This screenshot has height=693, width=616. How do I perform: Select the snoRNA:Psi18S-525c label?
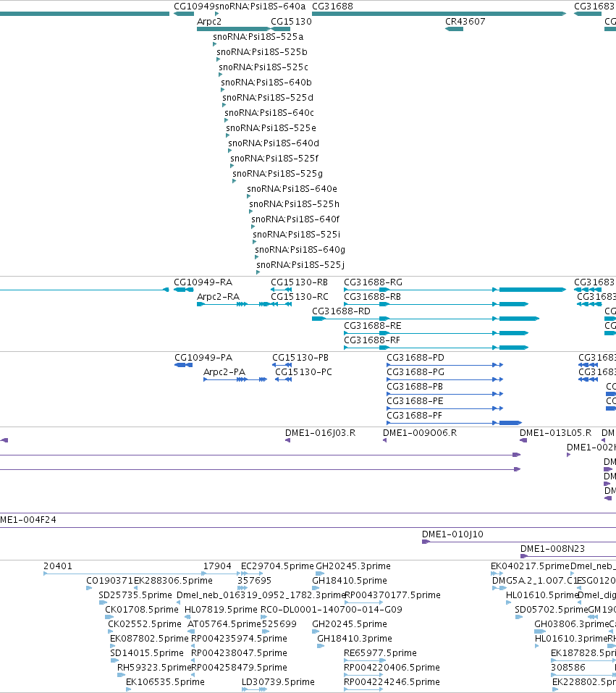(263, 67)
